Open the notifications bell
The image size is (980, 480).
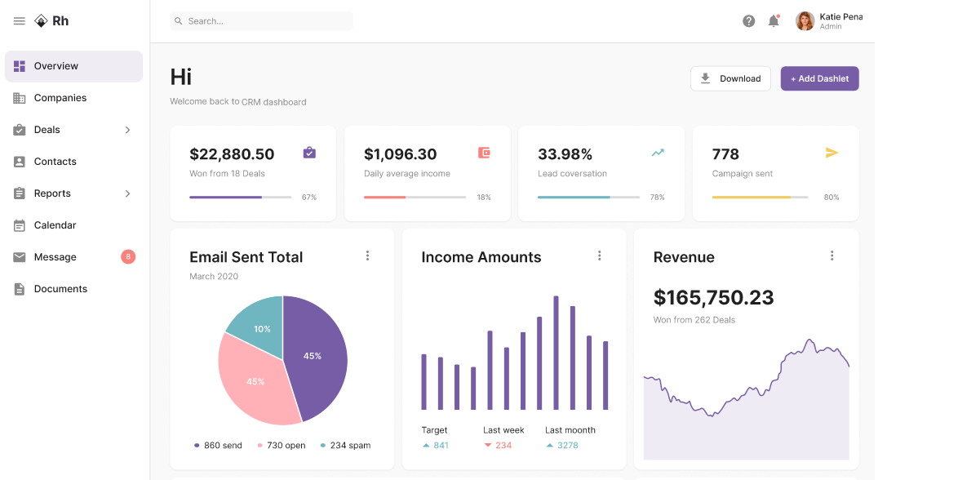(774, 21)
